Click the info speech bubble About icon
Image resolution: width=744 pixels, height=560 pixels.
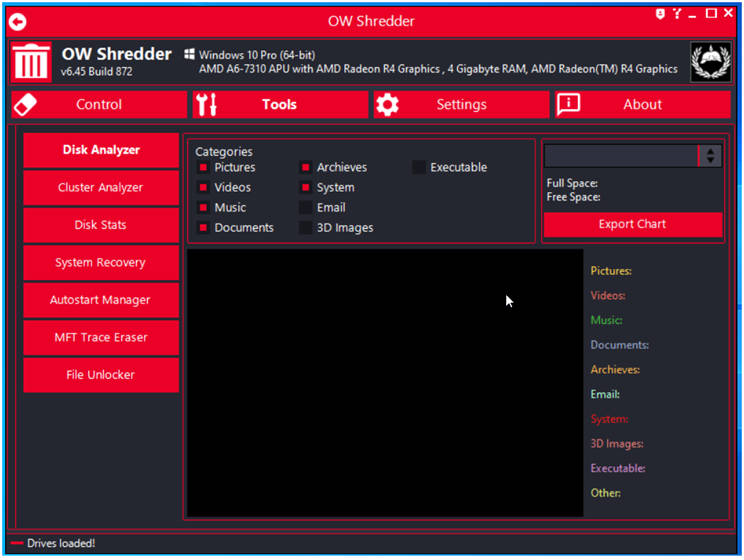click(568, 104)
